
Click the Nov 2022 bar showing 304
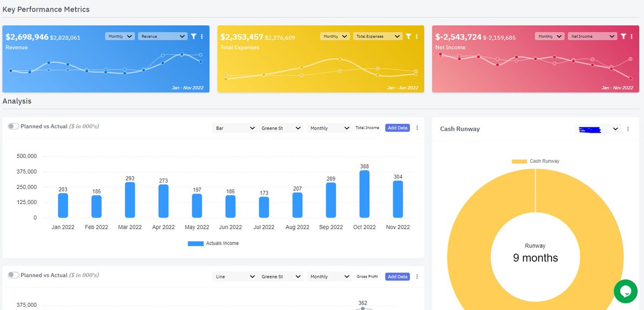(x=398, y=199)
